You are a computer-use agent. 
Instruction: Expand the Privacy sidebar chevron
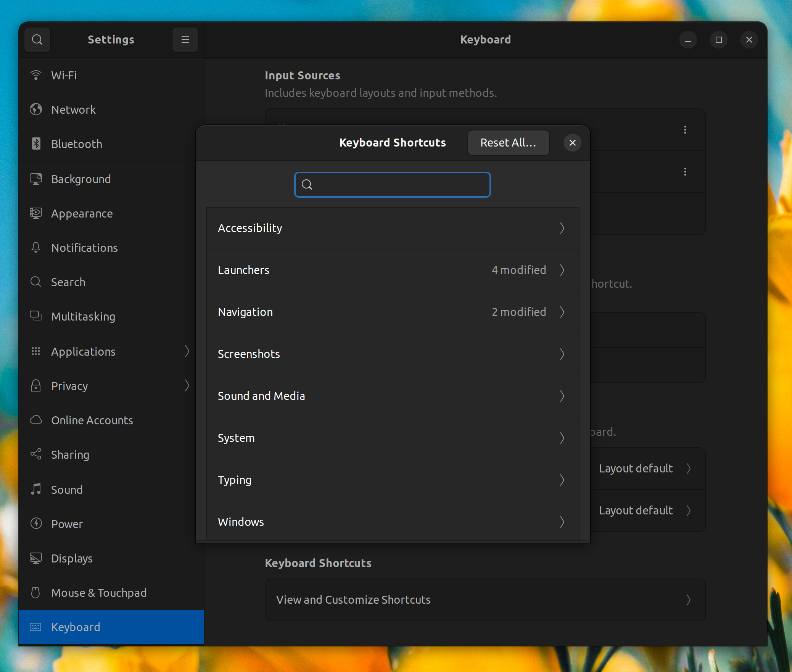pos(187,385)
